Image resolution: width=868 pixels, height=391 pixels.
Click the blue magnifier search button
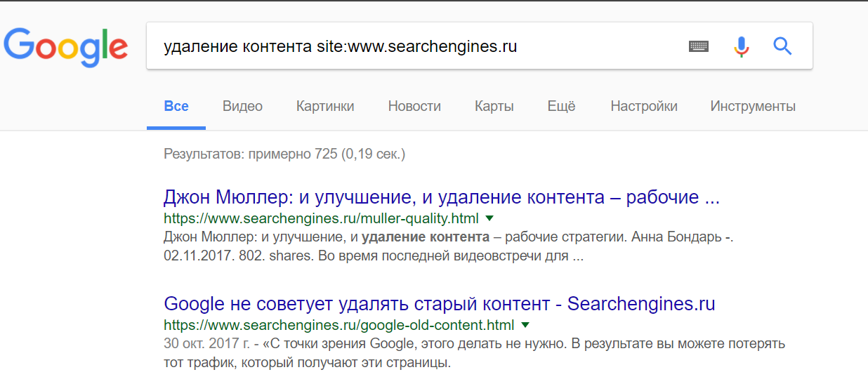tap(782, 47)
